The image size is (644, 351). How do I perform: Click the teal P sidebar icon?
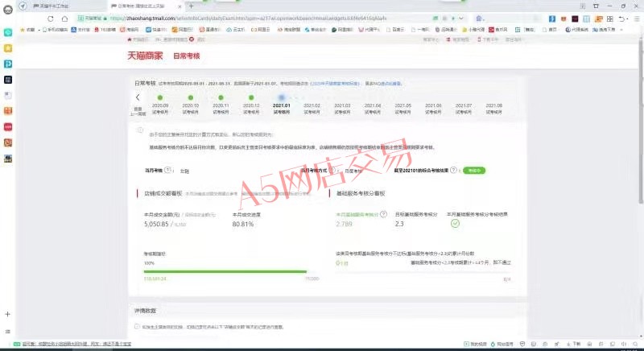8,64
